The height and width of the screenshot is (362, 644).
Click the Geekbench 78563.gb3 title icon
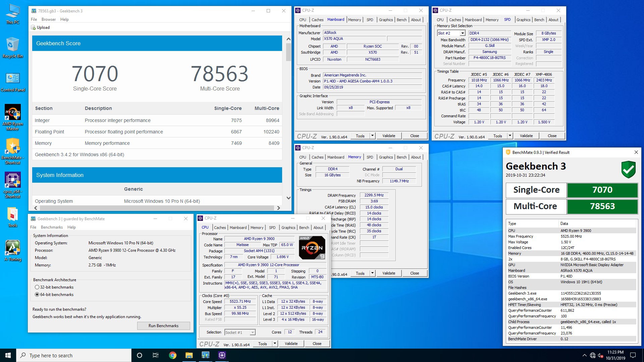(x=34, y=11)
